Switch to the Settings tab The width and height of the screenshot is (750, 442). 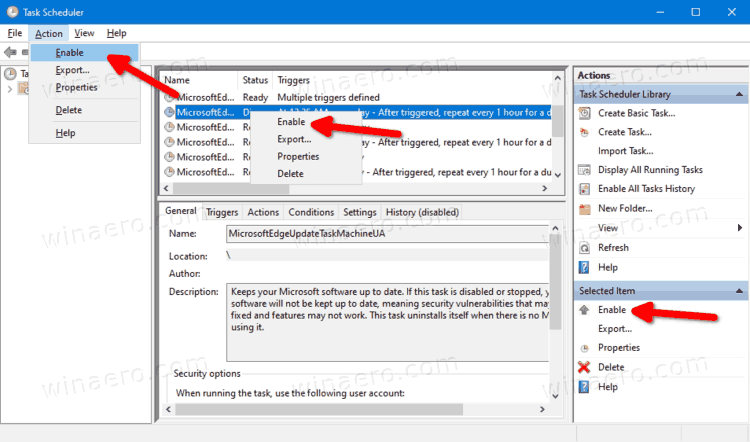click(x=360, y=212)
